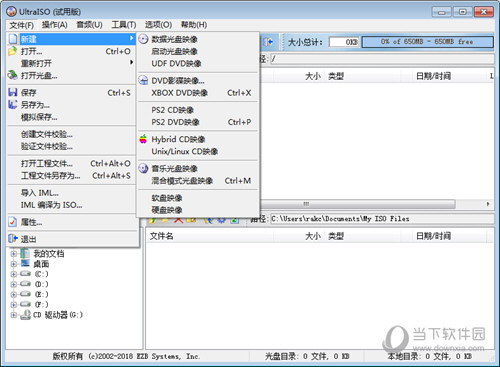Open the 工具(T) menu

point(124,25)
